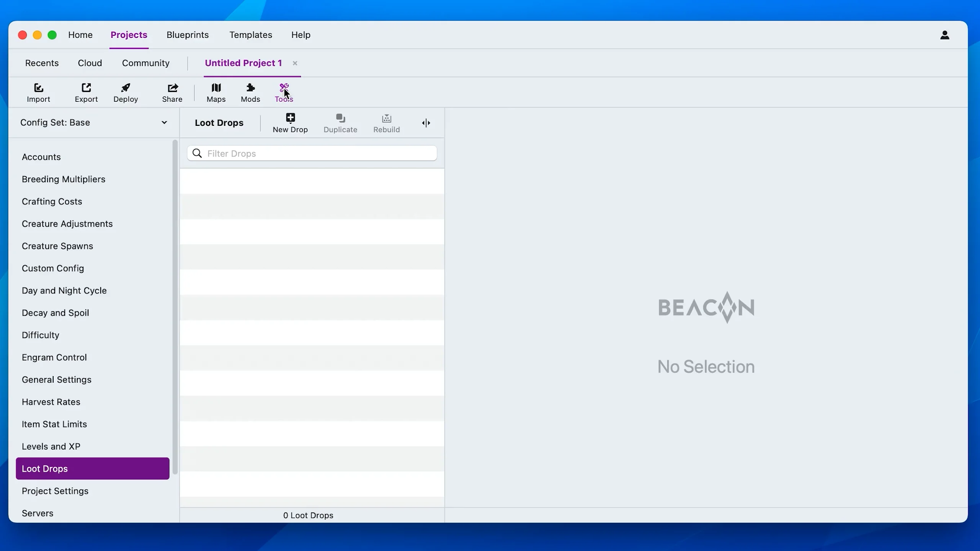
Task: Open the Mods puzzle-piece icon
Action: (250, 88)
